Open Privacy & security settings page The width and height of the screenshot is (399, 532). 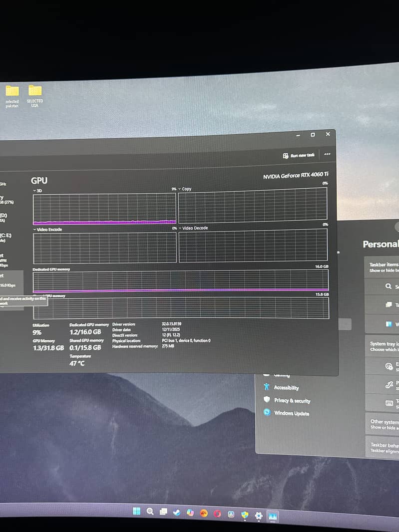coord(291,400)
